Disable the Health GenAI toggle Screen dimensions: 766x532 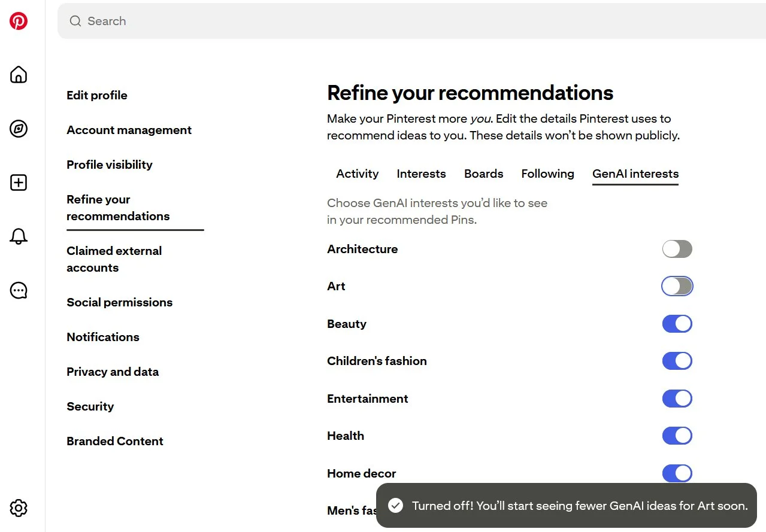point(677,436)
